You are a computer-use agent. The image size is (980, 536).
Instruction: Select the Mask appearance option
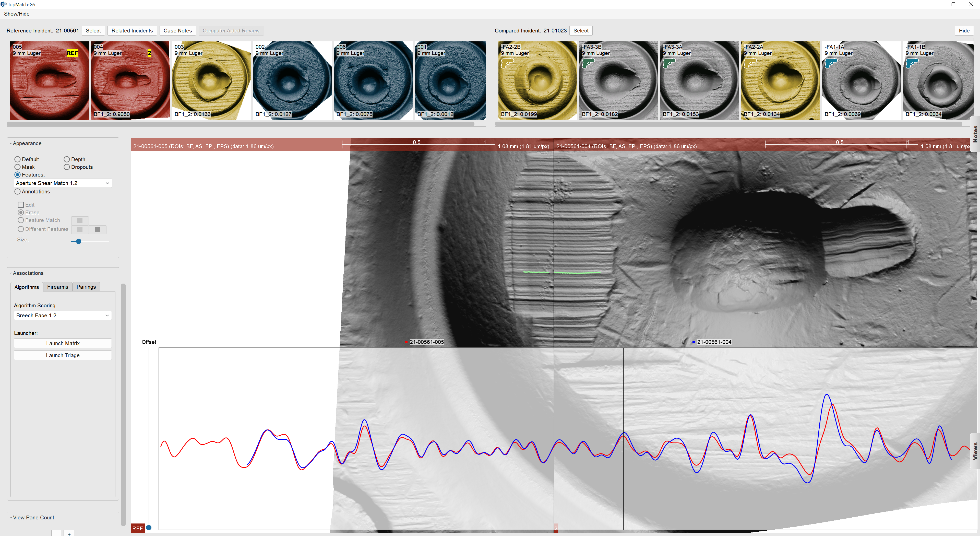tap(18, 167)
